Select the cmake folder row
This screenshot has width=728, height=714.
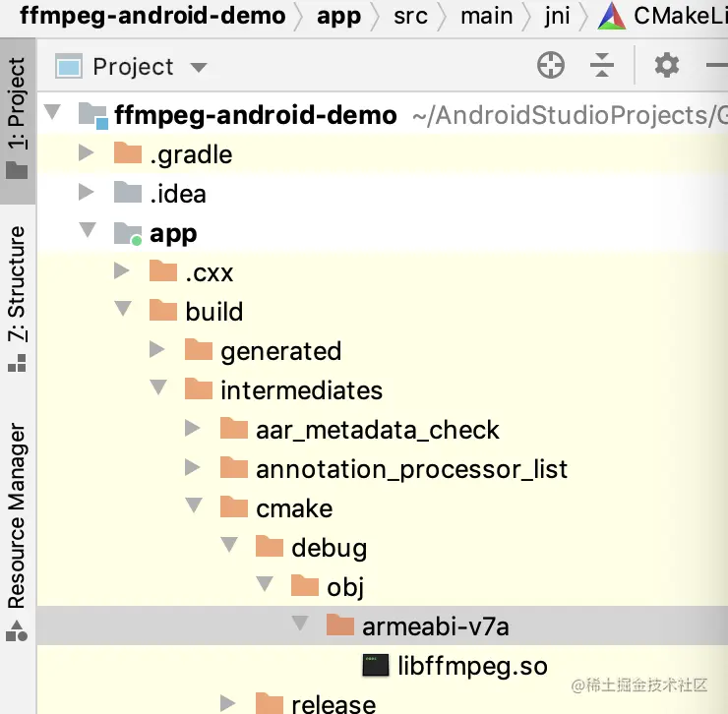point(382,508)
